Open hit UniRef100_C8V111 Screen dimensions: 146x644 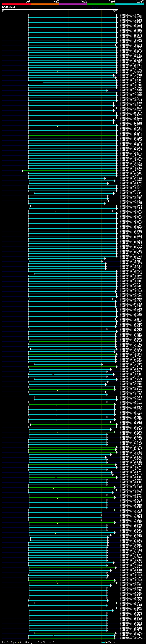click(131, 354)
